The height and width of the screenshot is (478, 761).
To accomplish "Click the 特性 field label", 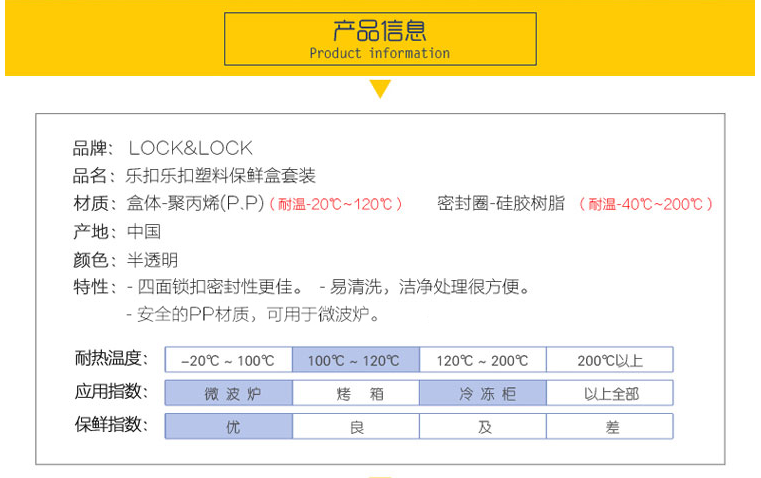I will 94,287.
